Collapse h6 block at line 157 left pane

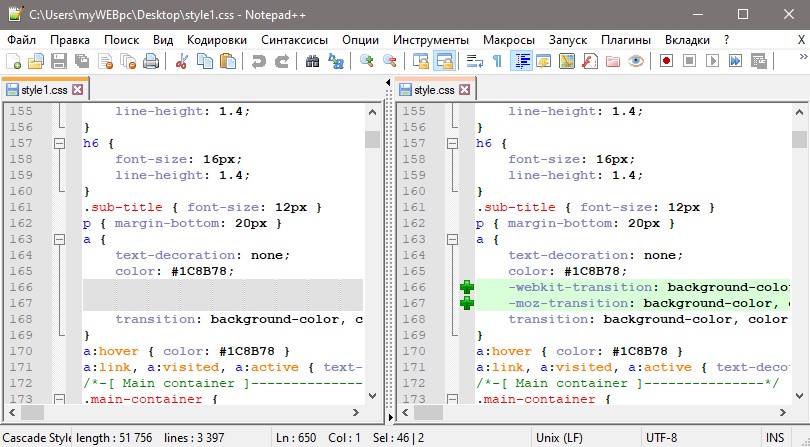[x=60, y=143]
